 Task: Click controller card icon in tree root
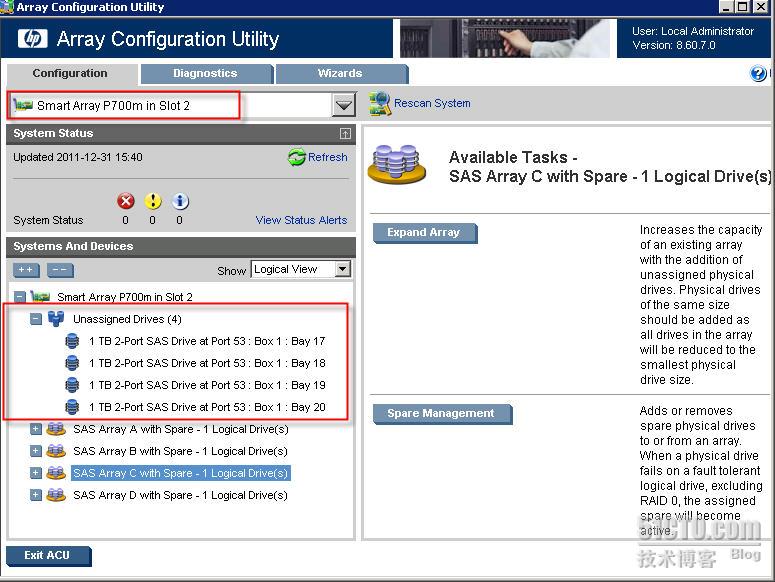41,296
